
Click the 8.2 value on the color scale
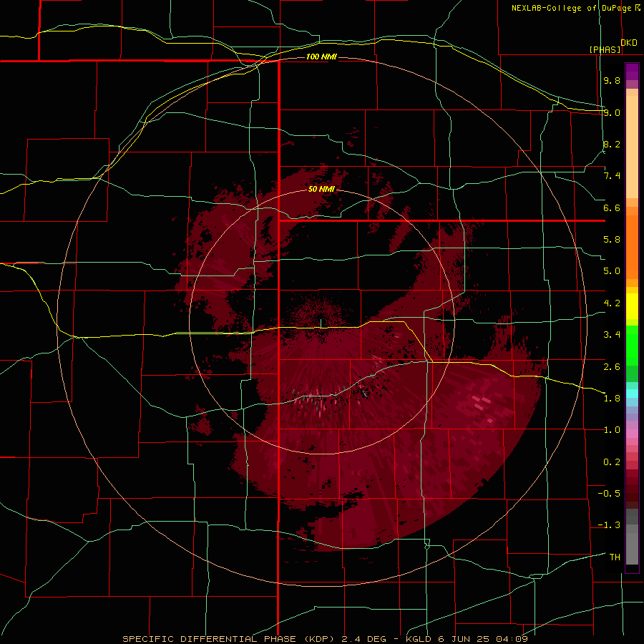tap(612, 144)
